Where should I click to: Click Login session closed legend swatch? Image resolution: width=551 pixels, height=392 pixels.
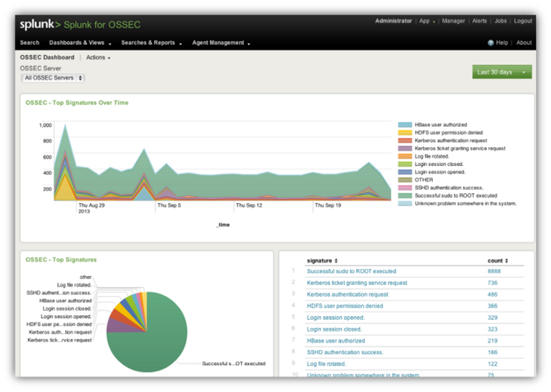[405, 164]
